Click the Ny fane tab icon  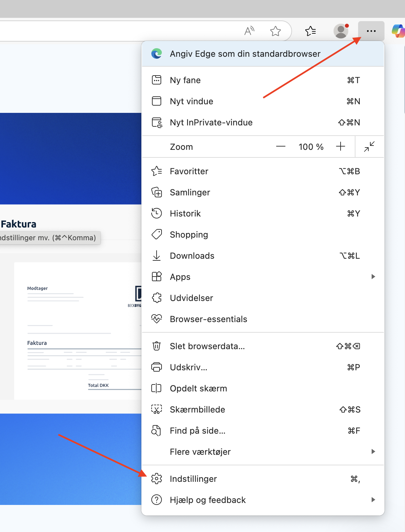click(x=157, y=80)
